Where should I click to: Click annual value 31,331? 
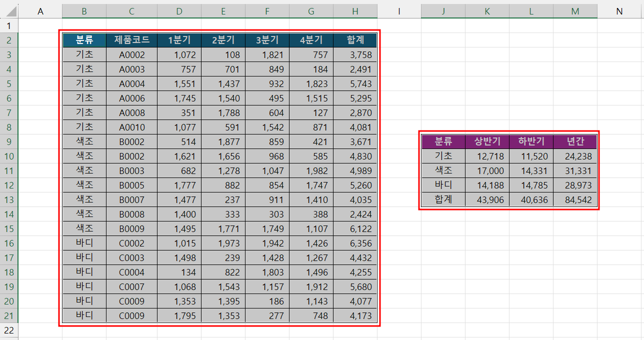click(575, 171)
